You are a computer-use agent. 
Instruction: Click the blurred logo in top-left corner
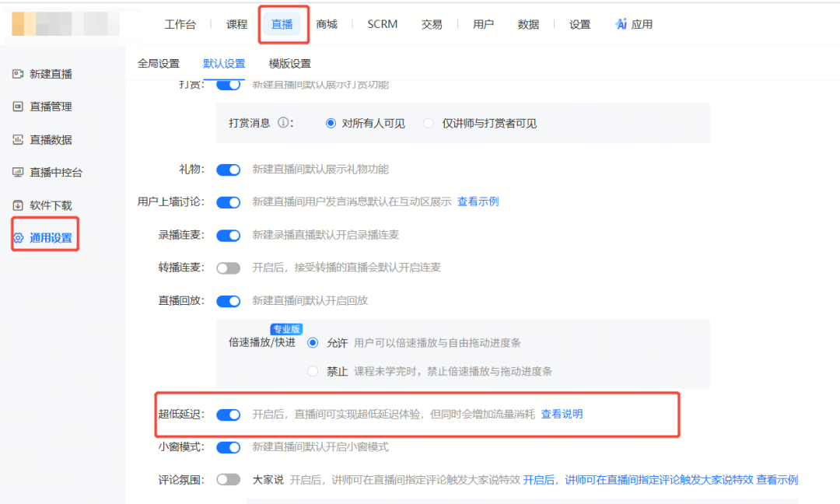click(65, 24)
